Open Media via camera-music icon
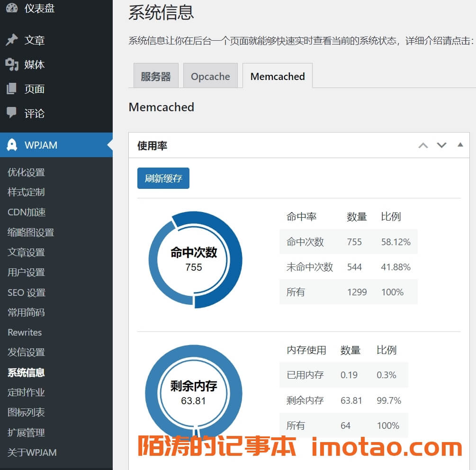The image size is (476, 470). pos(12,64)
